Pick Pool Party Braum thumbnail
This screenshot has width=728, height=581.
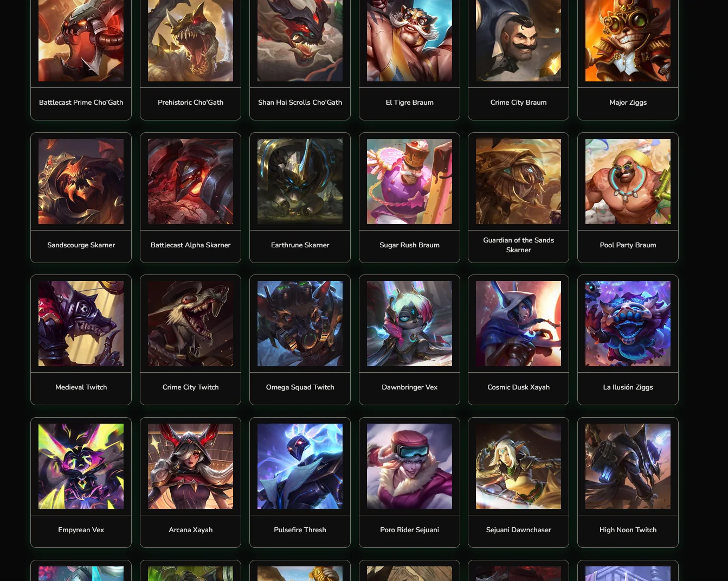[628, 181]
